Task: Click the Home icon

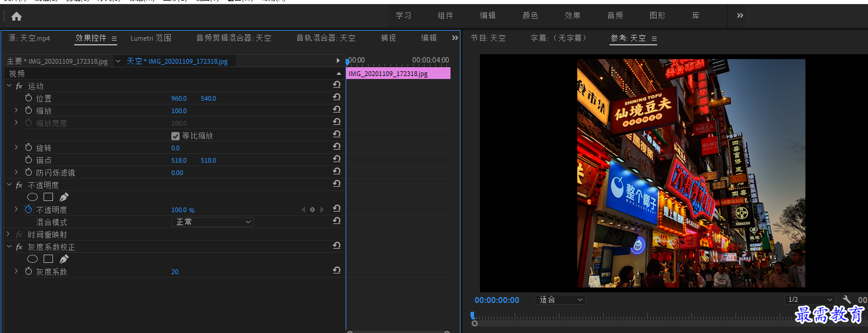Action: click(x=16, y=16)
